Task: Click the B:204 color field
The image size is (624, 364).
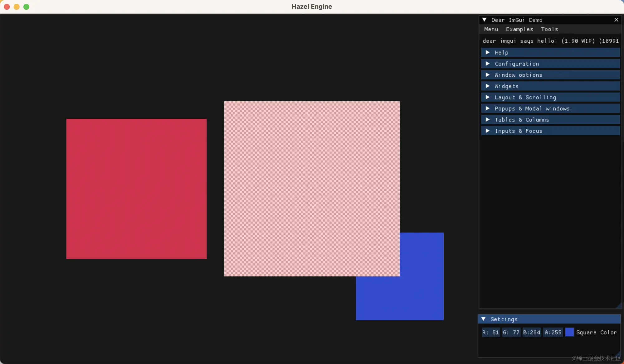Action: coord(532,332)
